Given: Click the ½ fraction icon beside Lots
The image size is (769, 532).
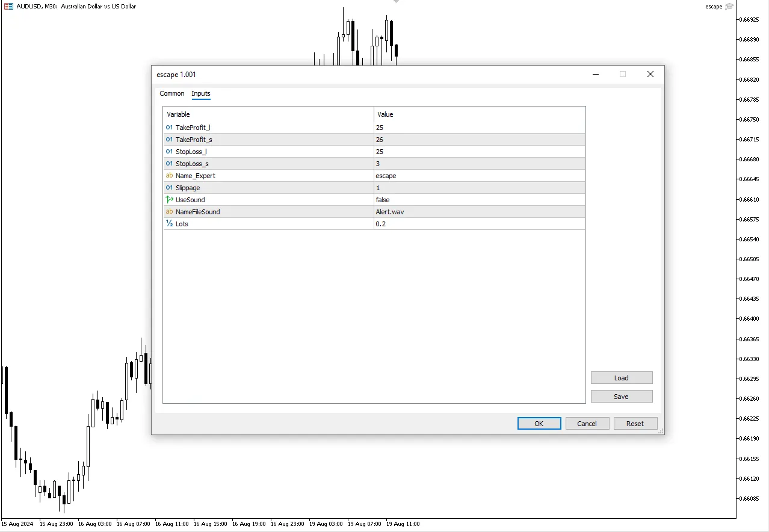Looking at the screenshot, I should (169, 223).
